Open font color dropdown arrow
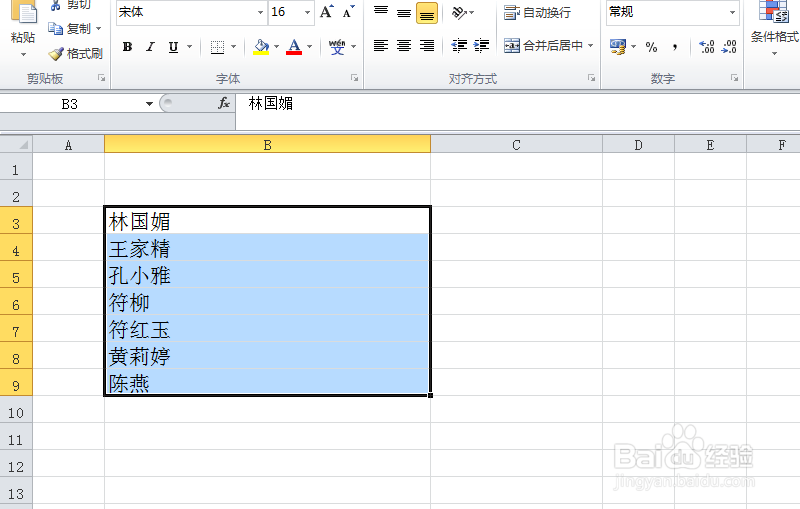Image resolution: width=800 pixels, height=509 pixels. coord(309,47)
